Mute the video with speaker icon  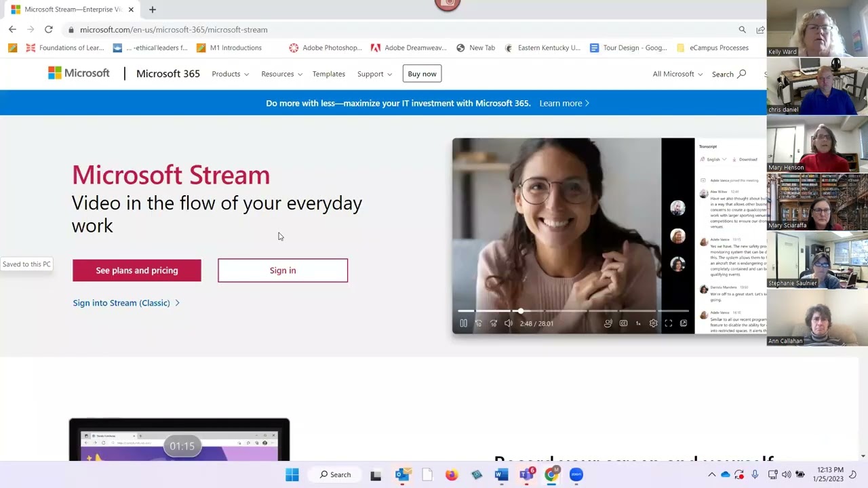tap(509, 323)
